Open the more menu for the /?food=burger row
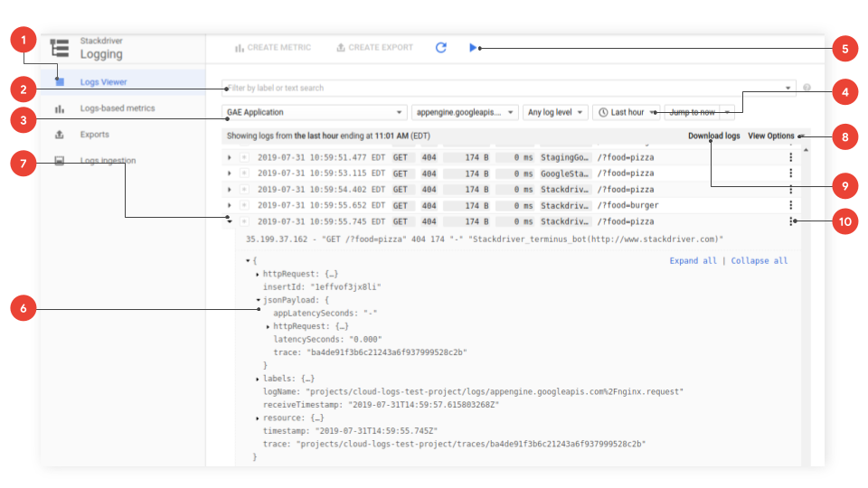 [790, 205]
